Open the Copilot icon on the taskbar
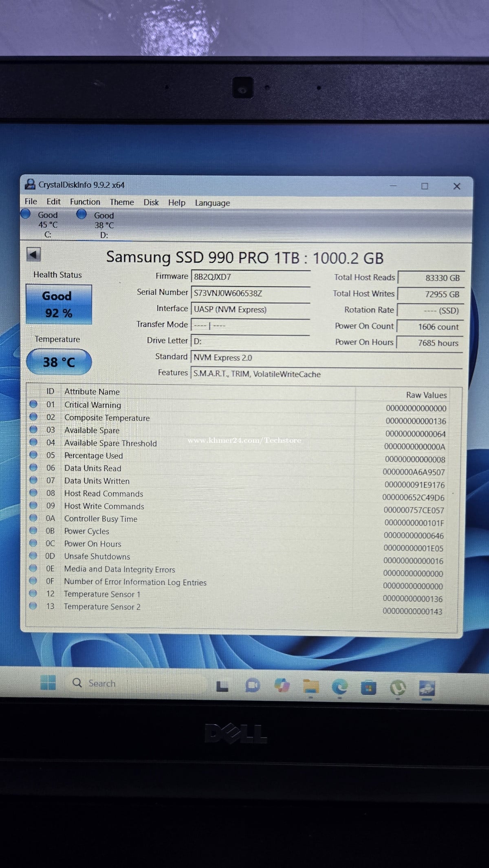The height and width of the screenshot is (868, 489). 282,685
